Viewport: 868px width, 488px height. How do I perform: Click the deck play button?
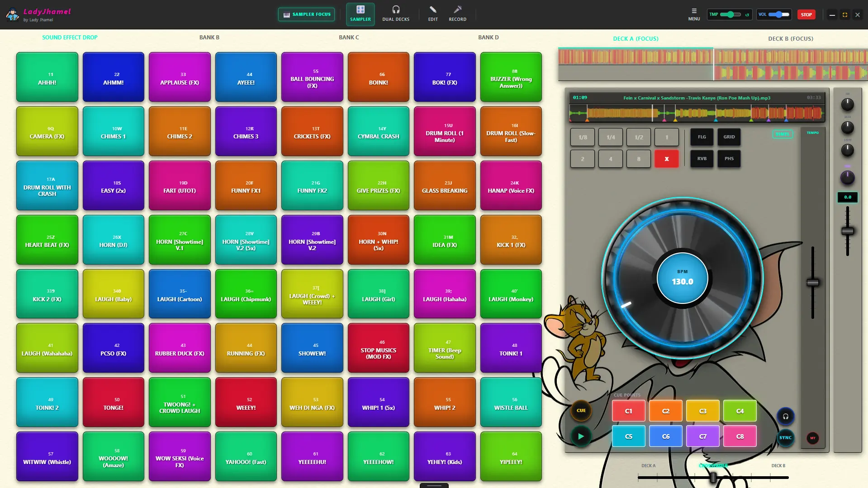pyautogui.click(x=581, y=436)
